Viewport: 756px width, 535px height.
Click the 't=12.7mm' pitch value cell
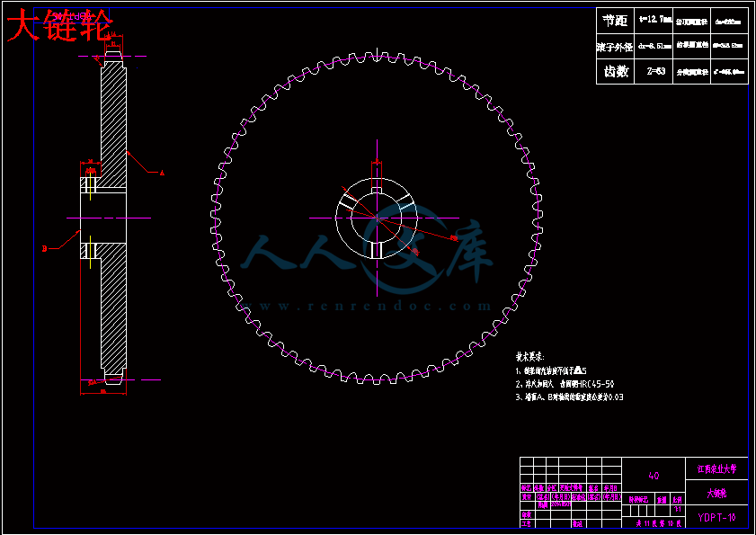(654, 21)
